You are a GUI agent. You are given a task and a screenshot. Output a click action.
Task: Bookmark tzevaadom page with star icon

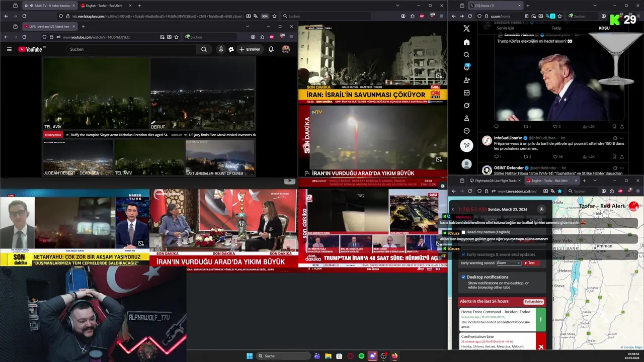559,191
